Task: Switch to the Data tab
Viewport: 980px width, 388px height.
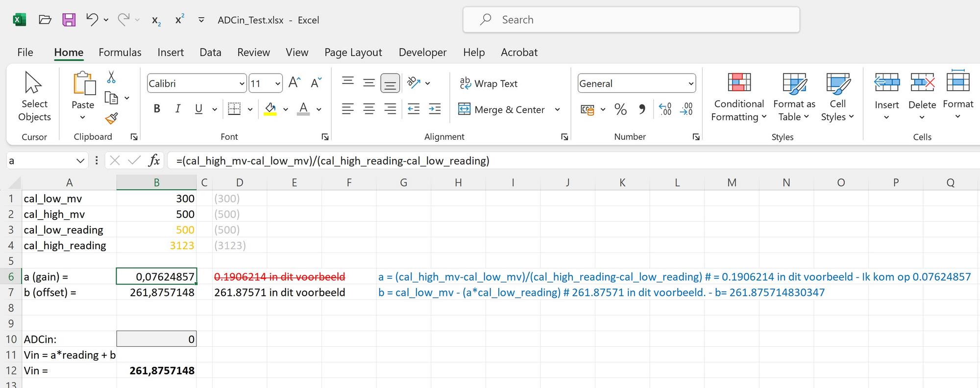Action: click(210, 52)
